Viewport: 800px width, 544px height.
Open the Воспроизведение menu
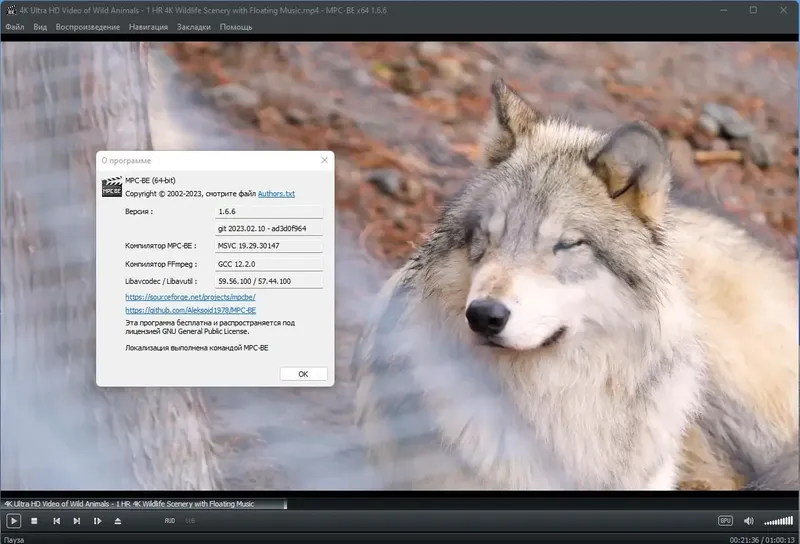86,27
